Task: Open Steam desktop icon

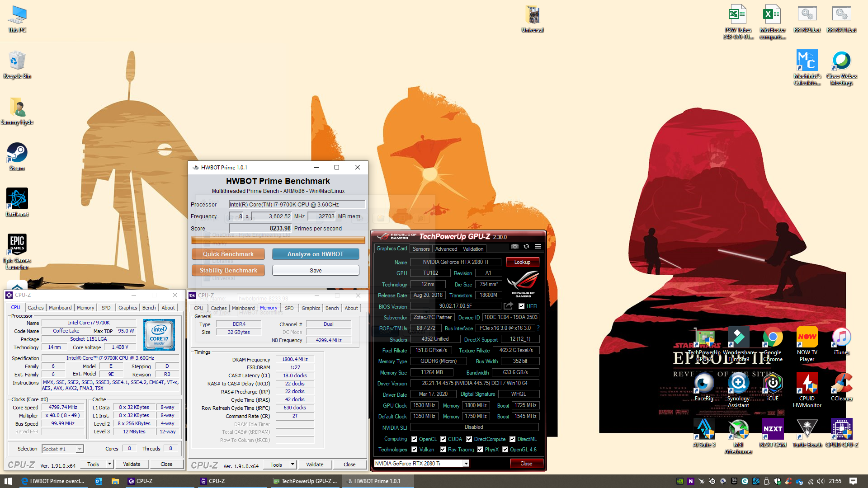Action: pos(17,157)
